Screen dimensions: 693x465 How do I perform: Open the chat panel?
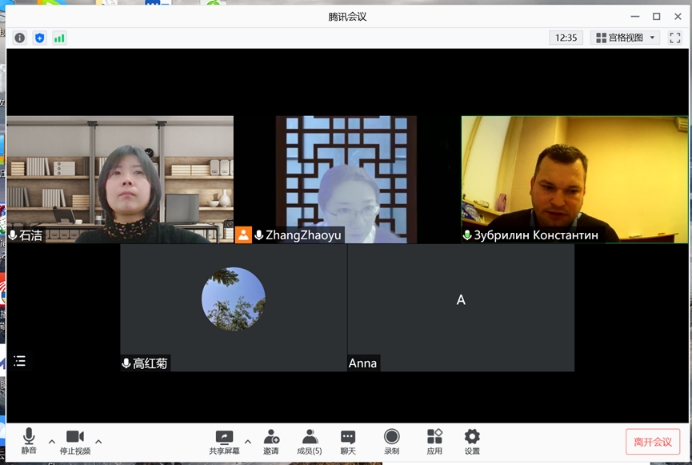(348, 440)
